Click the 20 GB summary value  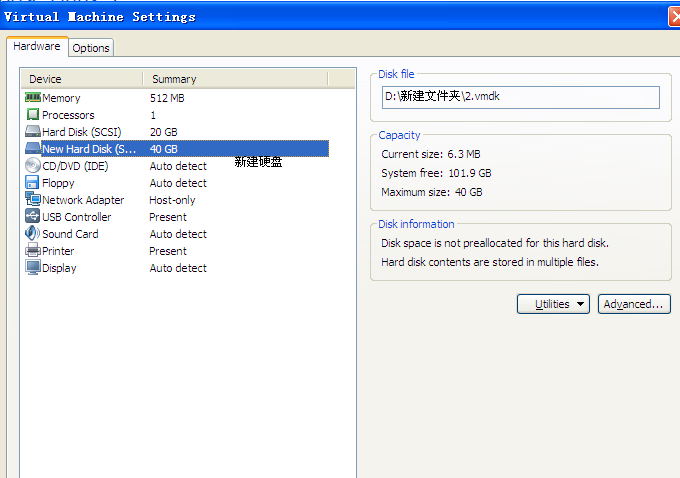pos(163,132)
